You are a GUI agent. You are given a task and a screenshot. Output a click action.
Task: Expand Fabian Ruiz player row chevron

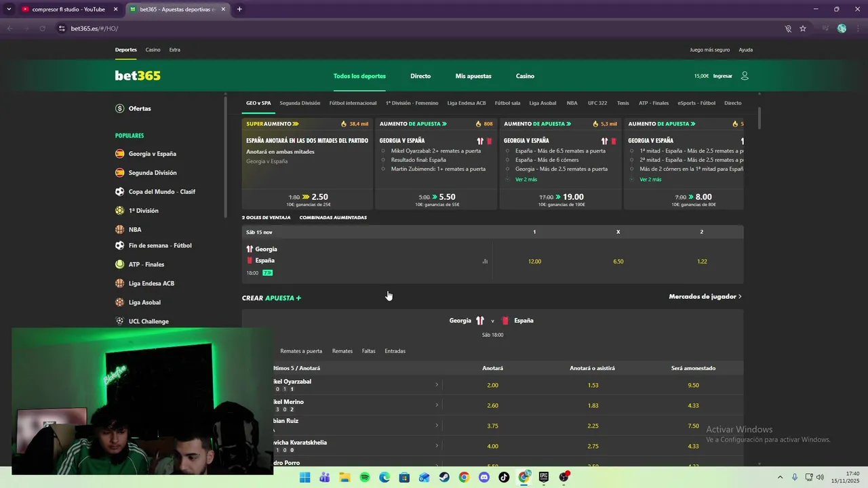coord(437,425)
